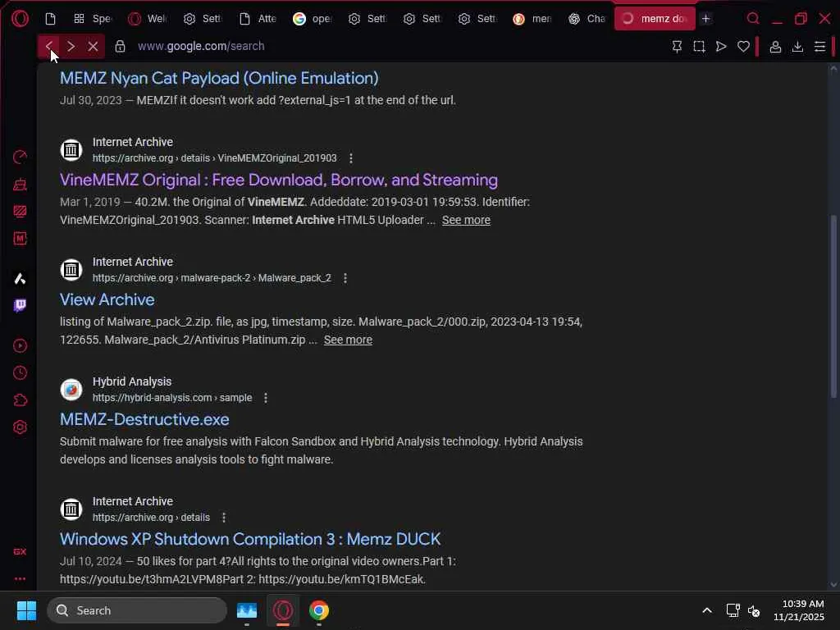Open GX Control speedometer in sidebar
840x630 pixels.
point(20,157)
